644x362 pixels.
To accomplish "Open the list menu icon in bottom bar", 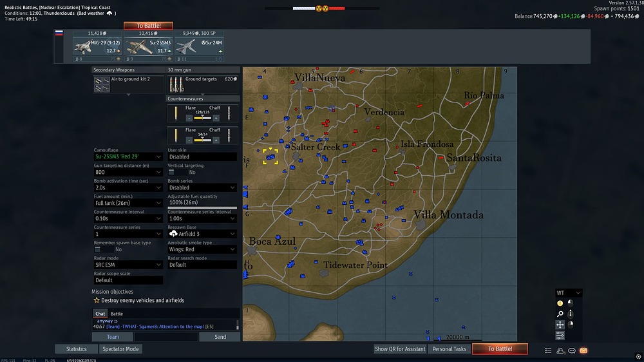I will tap(548, 350).
